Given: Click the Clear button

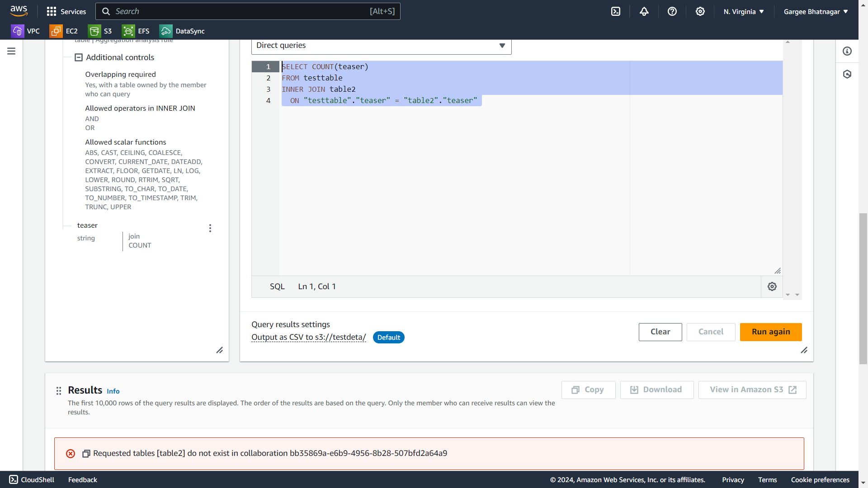Looking at the screenshot, I should 660,332.
